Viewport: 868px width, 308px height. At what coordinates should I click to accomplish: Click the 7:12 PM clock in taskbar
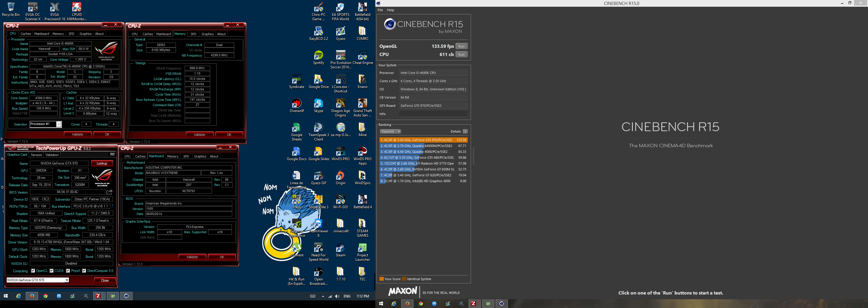click(362, 296)
